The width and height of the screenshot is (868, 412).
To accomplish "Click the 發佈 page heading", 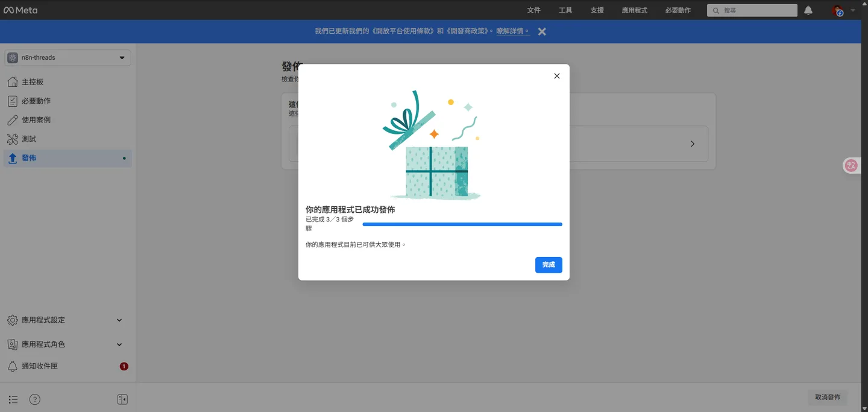I will (x=292, y=66).
